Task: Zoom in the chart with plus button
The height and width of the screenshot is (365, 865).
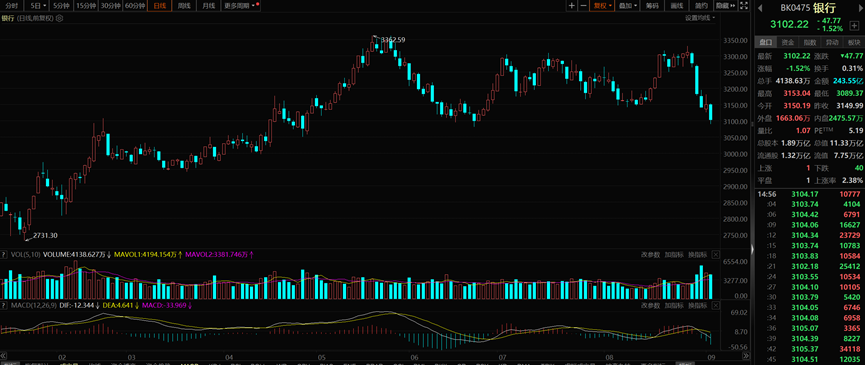Action: click(x=572, y=6)
